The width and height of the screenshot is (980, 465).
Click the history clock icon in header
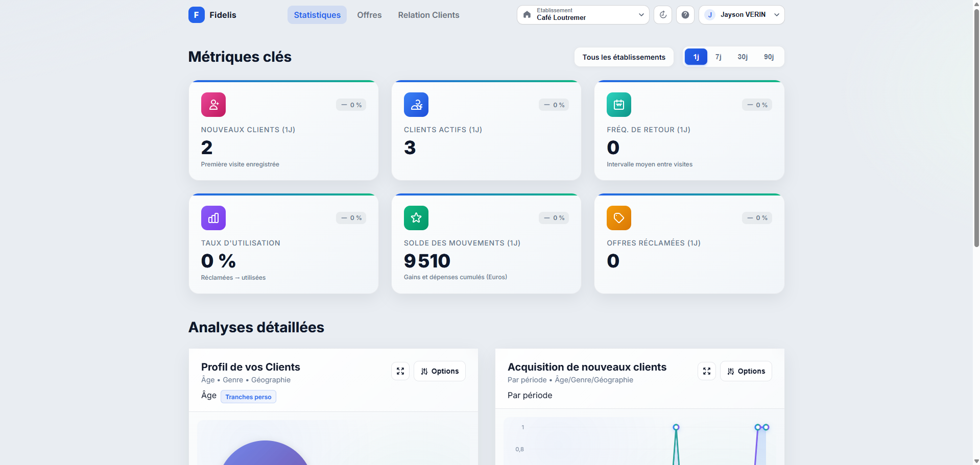(x=662, y=15)
